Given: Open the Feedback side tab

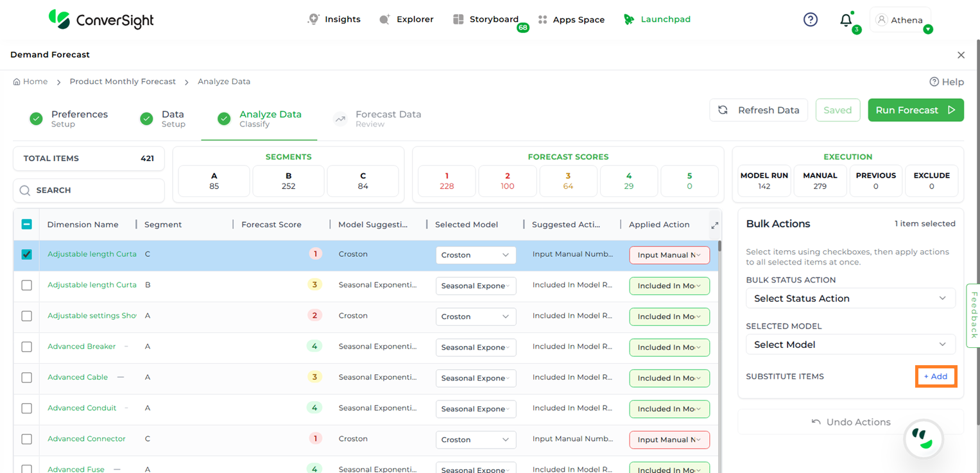Looking at the screenshot, I should click(x=974, y=315).
